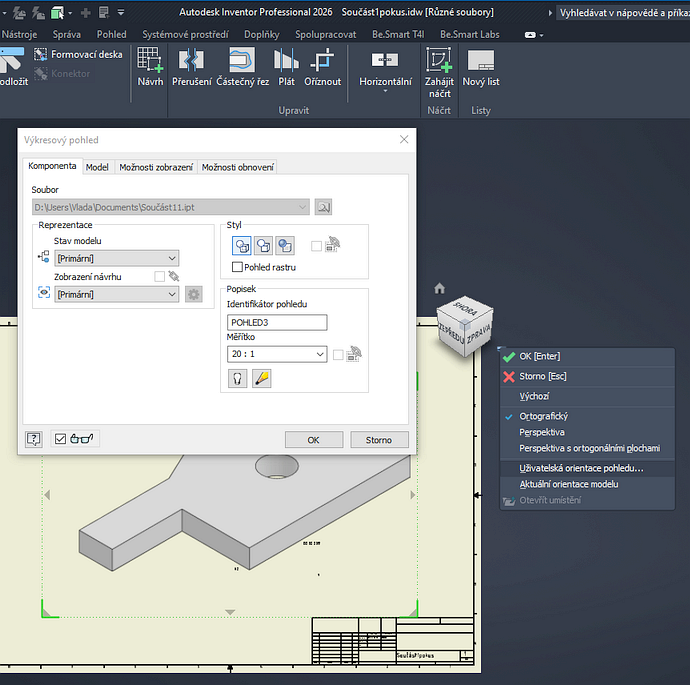Toggle the preview glasses checkbox
Viewport: 690px width, 685px height.
pyautogui.click(x=60, y=439)
